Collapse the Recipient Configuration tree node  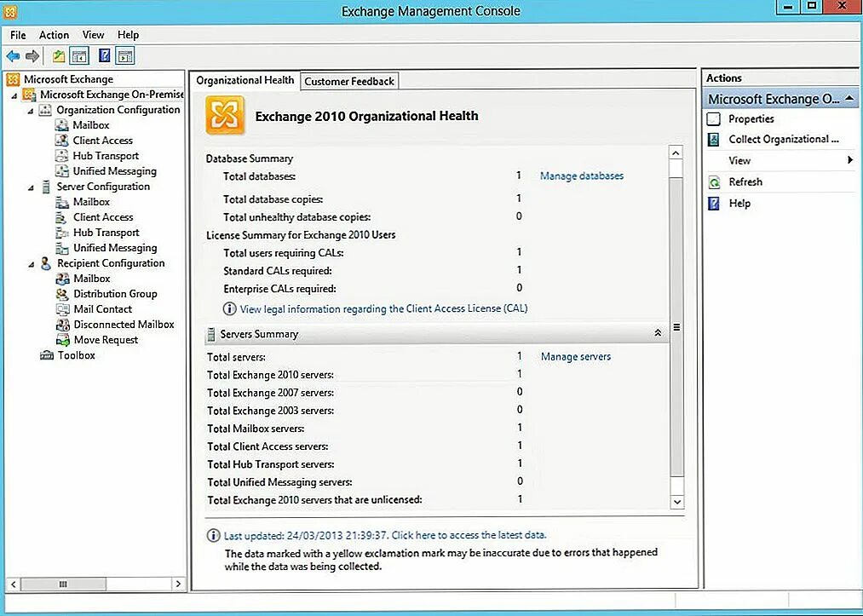[x=32, y=265]
